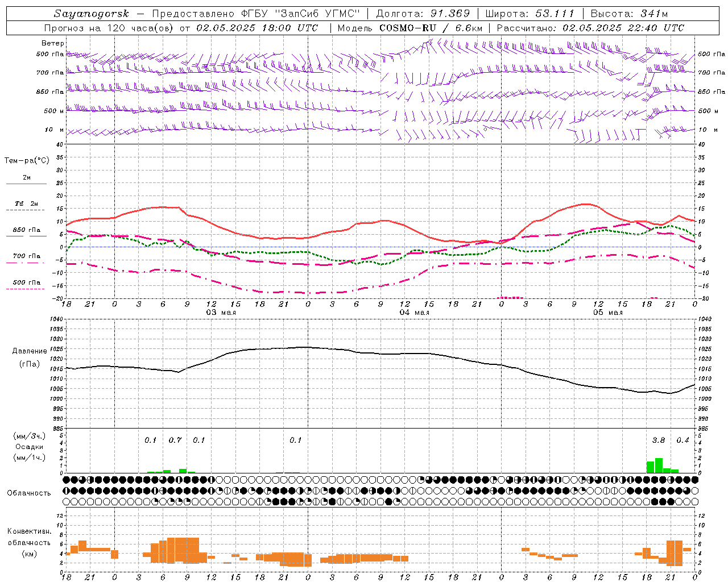Click the Давление pressure panel label
Image resolution: width=728 pixels, height=582 pixels.
29,351
